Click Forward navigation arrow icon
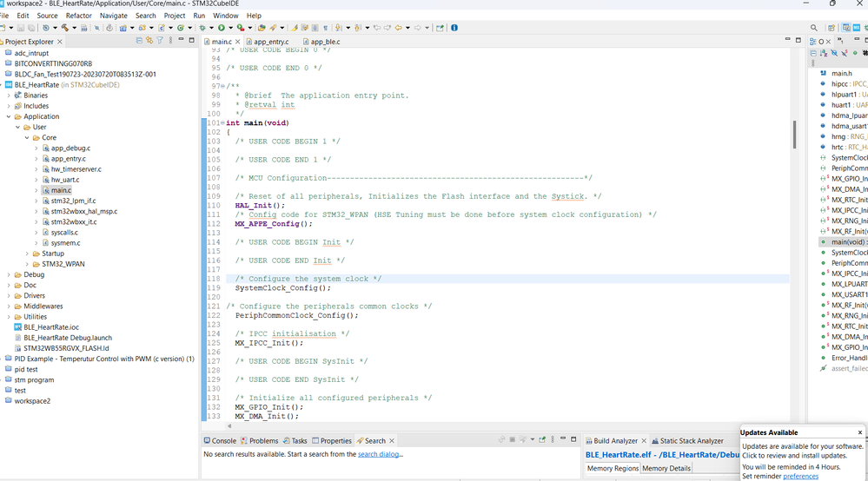 click(417, 28)
